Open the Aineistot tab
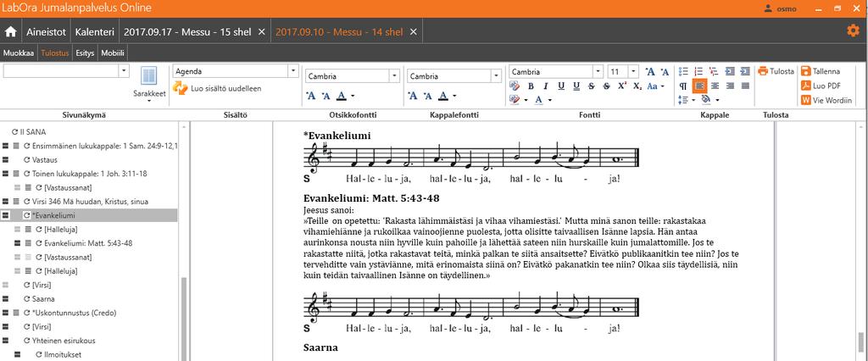 [x=45, y=31]
